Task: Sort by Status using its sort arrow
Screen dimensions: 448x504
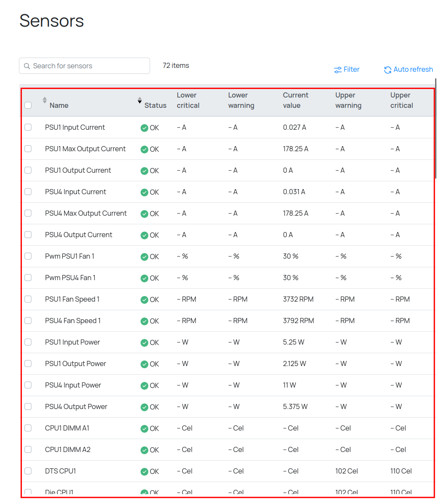Action: pyautogui.click(x=140, y=100)
